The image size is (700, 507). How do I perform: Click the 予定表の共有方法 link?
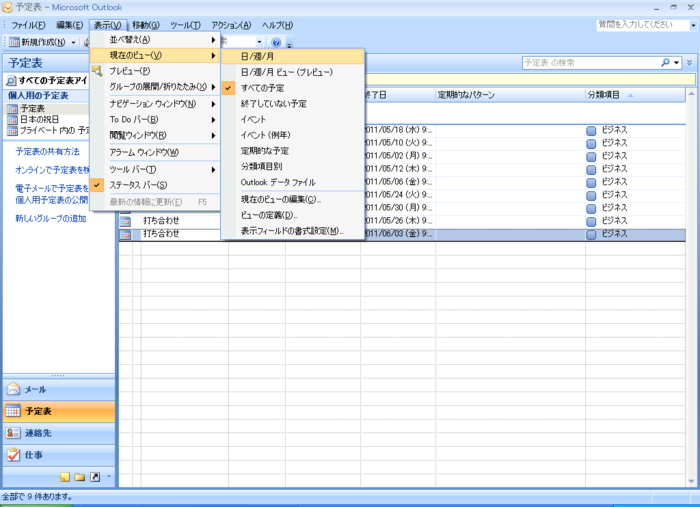click(x=48, y=152)
